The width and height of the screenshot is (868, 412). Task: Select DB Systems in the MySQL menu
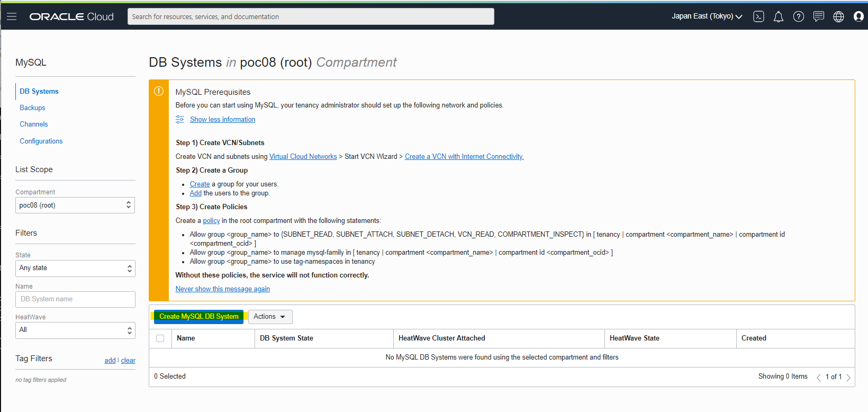pyautogui.click(x=39, y=91)
